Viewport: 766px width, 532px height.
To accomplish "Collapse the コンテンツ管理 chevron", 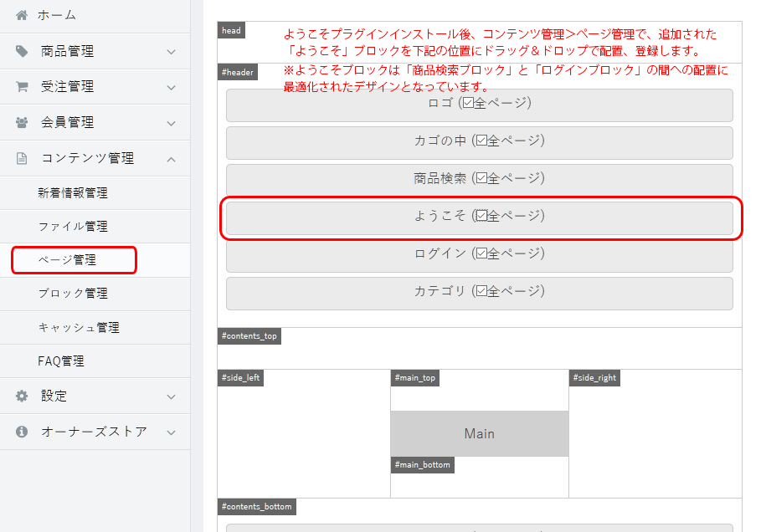I will point(171,159).
